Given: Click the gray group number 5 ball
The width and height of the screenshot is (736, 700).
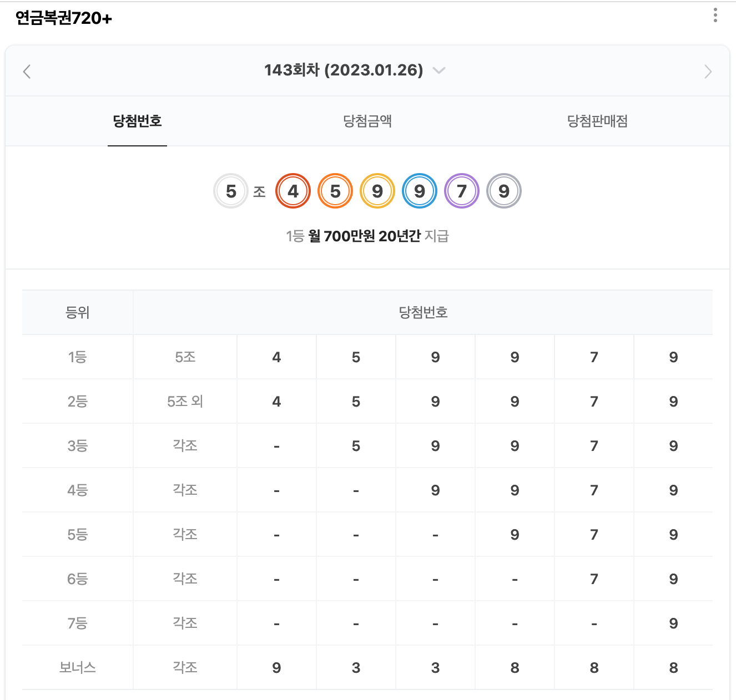Looking at the screenshot, I should tap(231, 191).
